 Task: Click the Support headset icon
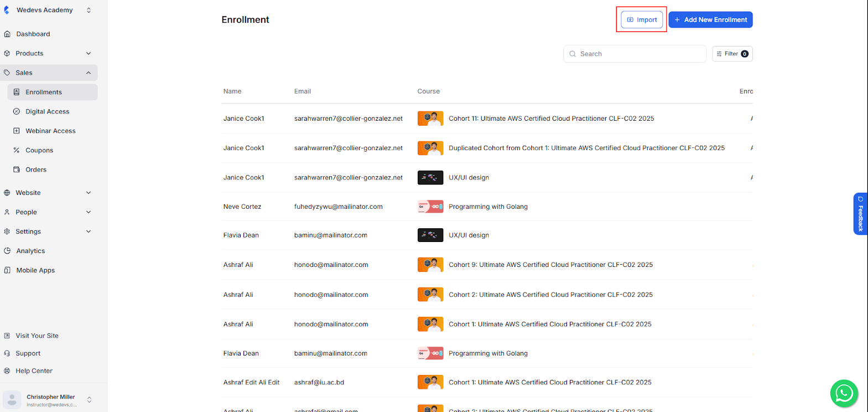coord(7,353)
